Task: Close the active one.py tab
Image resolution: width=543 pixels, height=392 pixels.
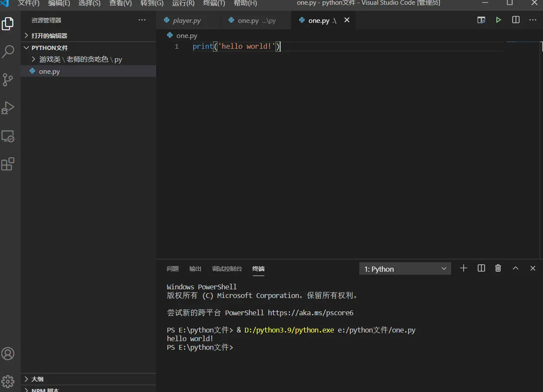Action: pos(347,20)
